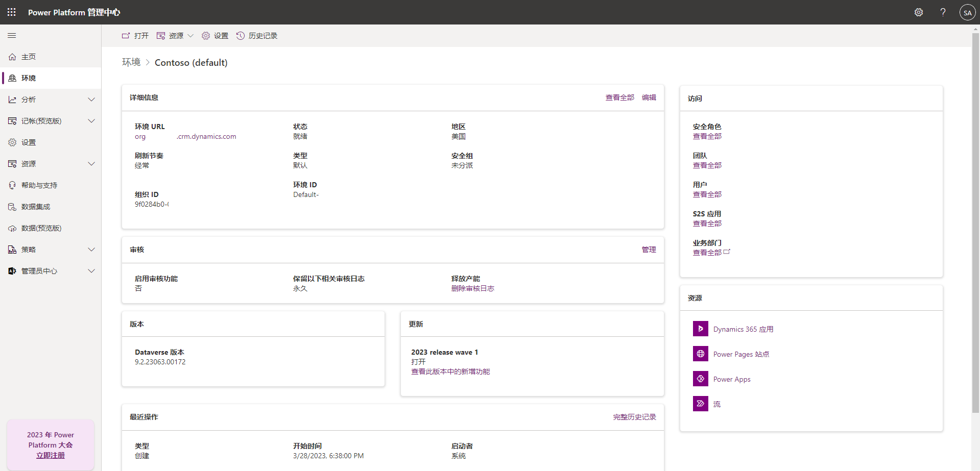The height and width of the screenshot is (471, 980).
Task: Click the start time 3/28/2023, 6:38:00 PM
Action: 328,456
